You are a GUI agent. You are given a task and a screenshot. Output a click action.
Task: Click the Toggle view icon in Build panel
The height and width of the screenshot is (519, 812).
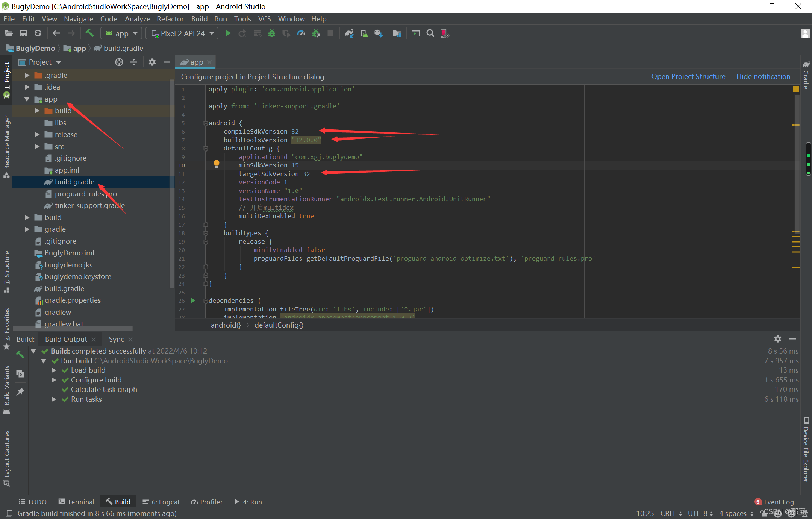click(x=20, y=374)
